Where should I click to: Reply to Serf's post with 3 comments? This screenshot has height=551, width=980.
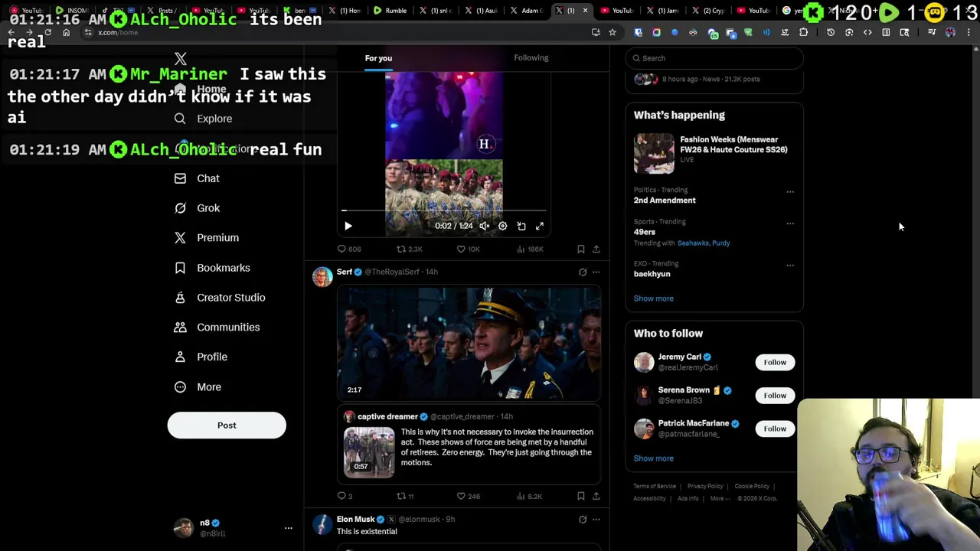point(345,496)
